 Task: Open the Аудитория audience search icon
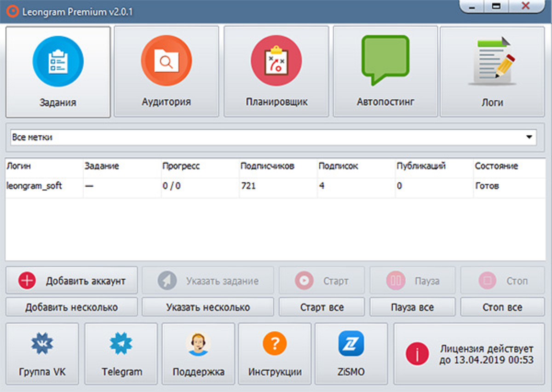166,61
